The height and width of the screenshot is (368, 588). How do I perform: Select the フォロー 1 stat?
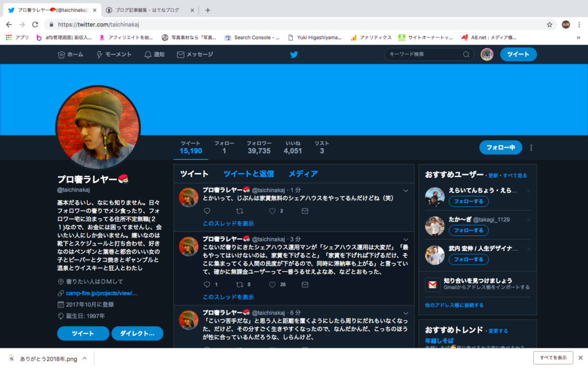click(225, 148)
